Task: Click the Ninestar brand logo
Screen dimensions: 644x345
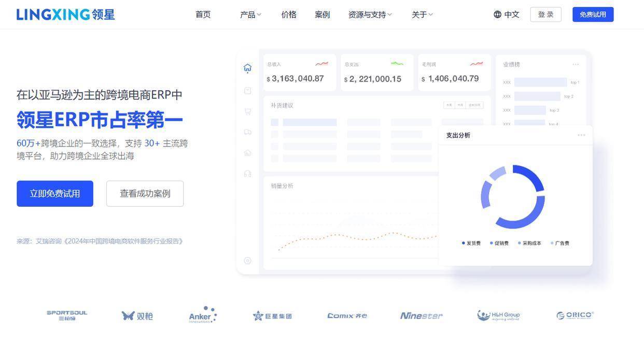Action: [x=421, y=315]
